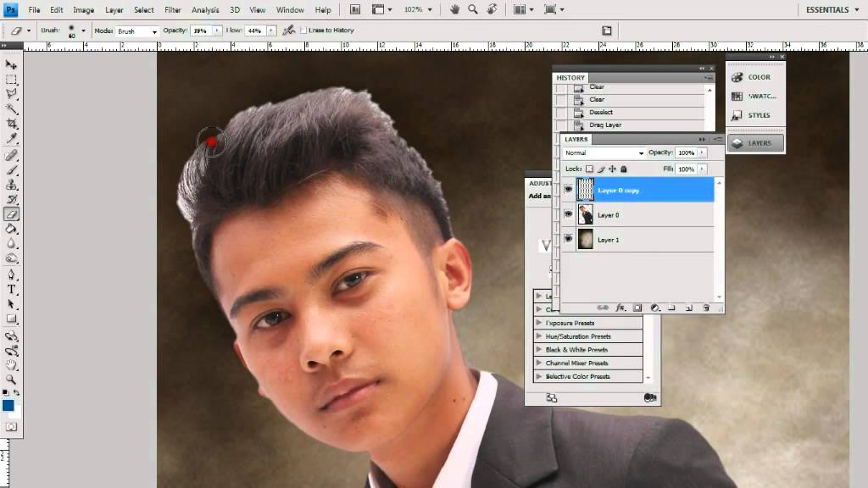The height and width of the screenshot is (488, 868).
Task: Select the Clone Stamp tool
Action: coord(11,185)
